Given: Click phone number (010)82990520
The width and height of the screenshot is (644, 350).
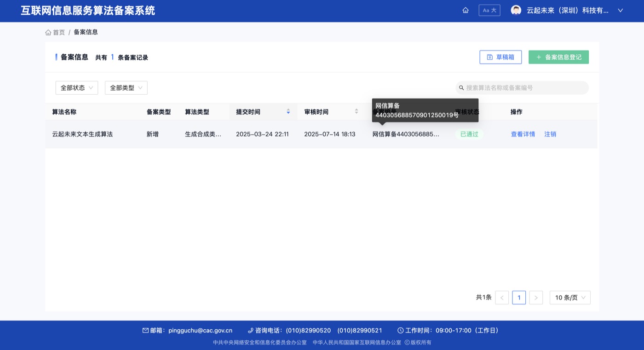Looking at the screenshot, I should (x=308, y=330).
